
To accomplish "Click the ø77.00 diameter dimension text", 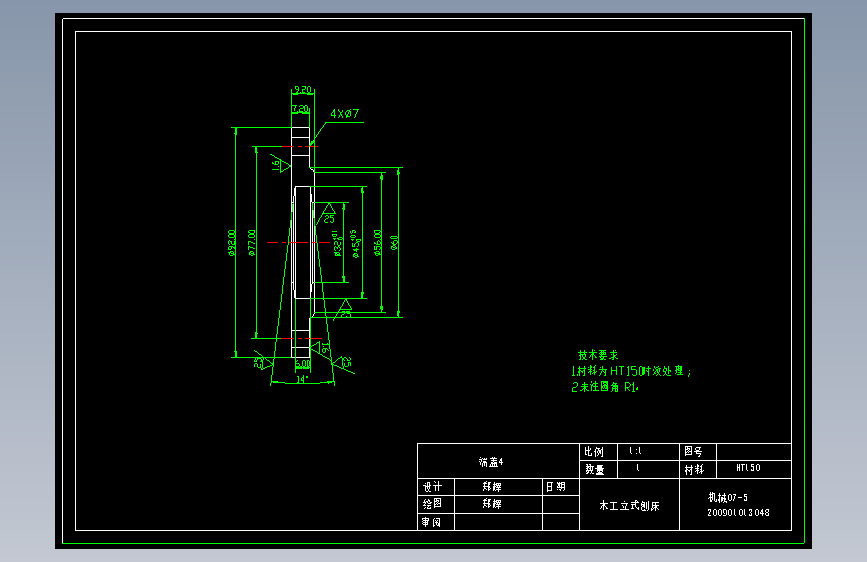I will click(x=252, y=243).
